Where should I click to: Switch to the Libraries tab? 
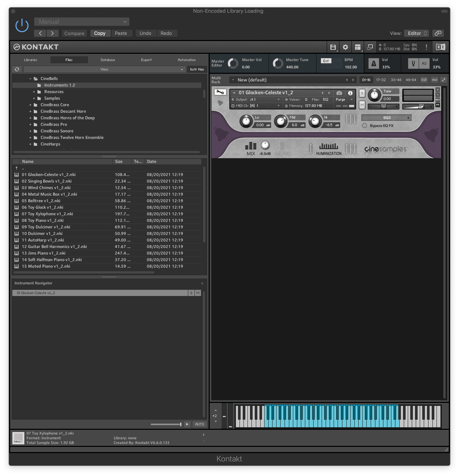point(31,60)
